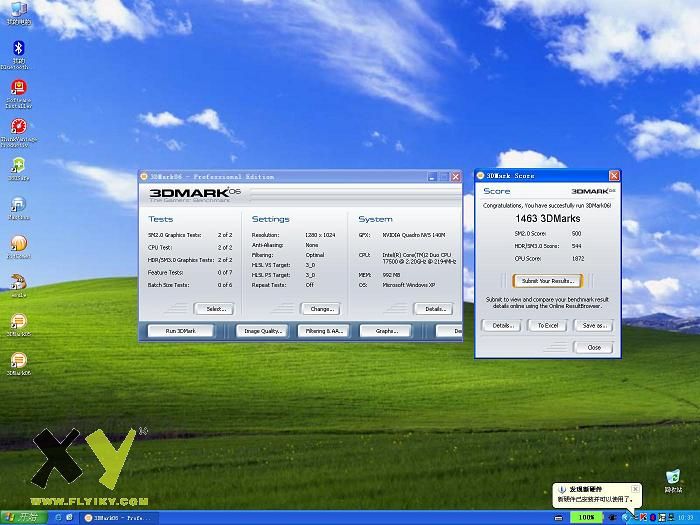Click the CPU Score value 1872
The image size is (700, 525).
point(578,258)
